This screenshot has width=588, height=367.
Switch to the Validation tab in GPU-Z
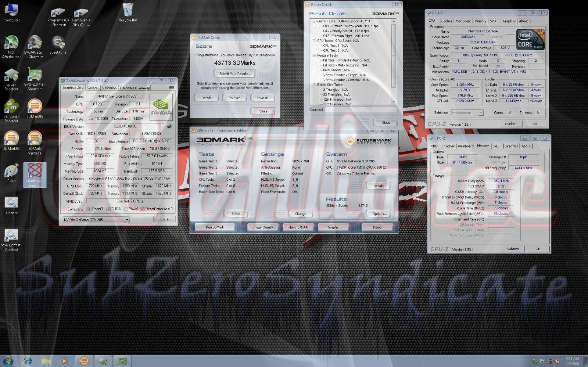click(109, 88)
